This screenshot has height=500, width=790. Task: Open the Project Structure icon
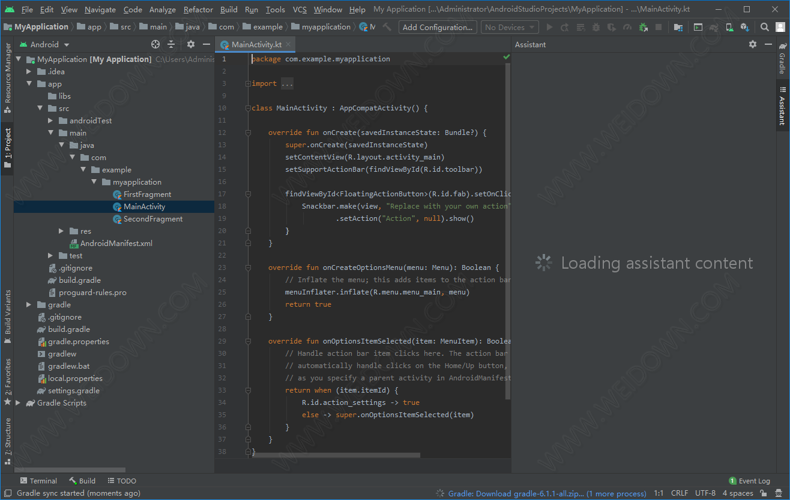pyautogui.click(x=678, y=27)
